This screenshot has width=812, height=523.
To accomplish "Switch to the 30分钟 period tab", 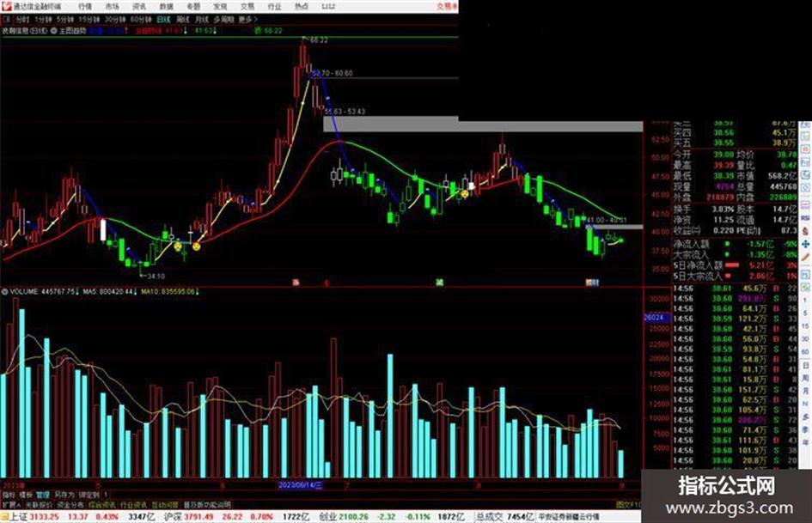I will (115, 19).
